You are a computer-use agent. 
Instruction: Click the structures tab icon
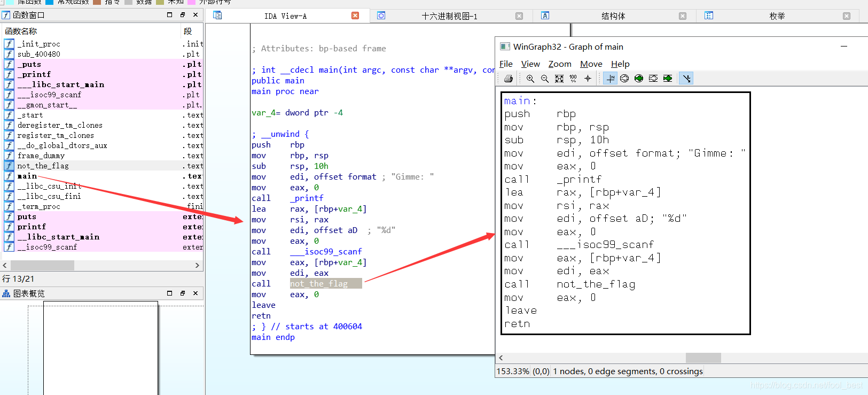point(545,16)
